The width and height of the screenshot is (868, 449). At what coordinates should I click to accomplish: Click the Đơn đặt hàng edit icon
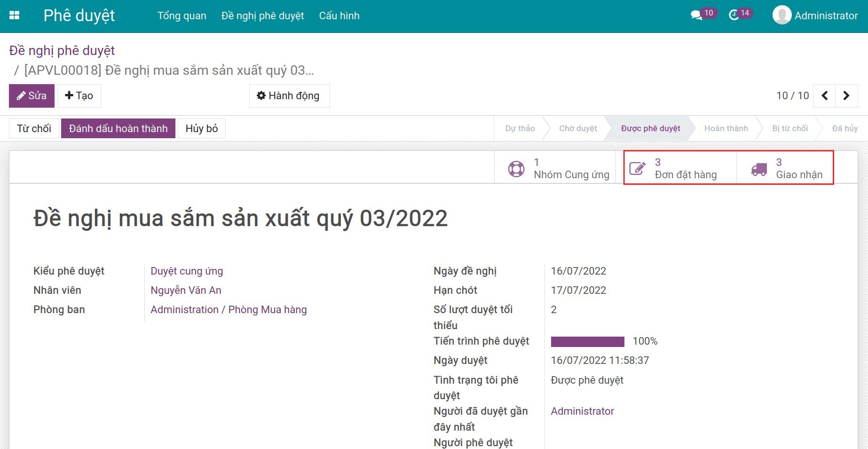pyautogui.click(x=637, y=169)
